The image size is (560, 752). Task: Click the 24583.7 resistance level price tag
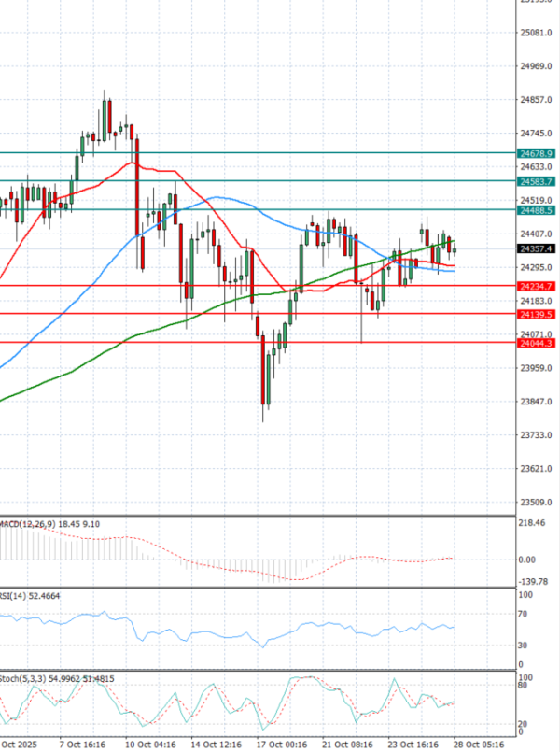[x=537, y=181]
